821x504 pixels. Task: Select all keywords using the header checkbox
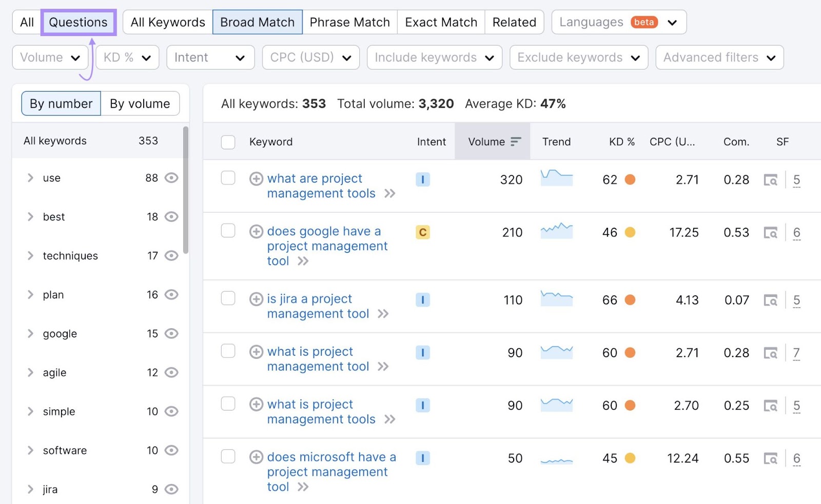coord(228,142)
